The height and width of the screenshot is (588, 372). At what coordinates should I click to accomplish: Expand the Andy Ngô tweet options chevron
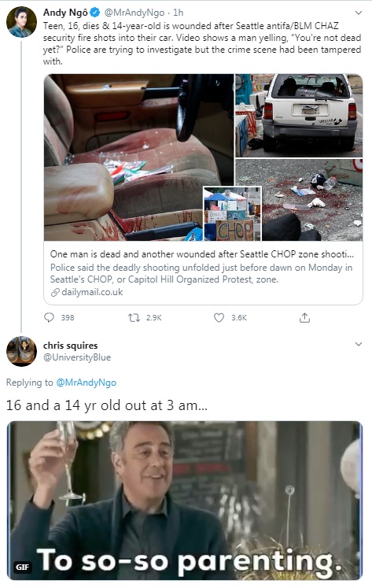click(x=358, y=13)
